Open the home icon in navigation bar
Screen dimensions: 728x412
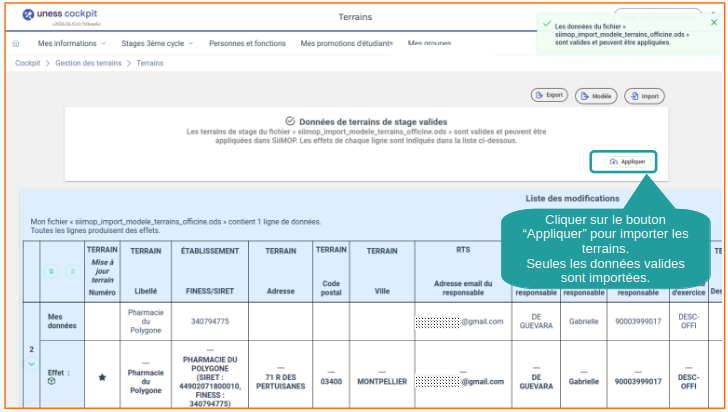tap(16, 44)
